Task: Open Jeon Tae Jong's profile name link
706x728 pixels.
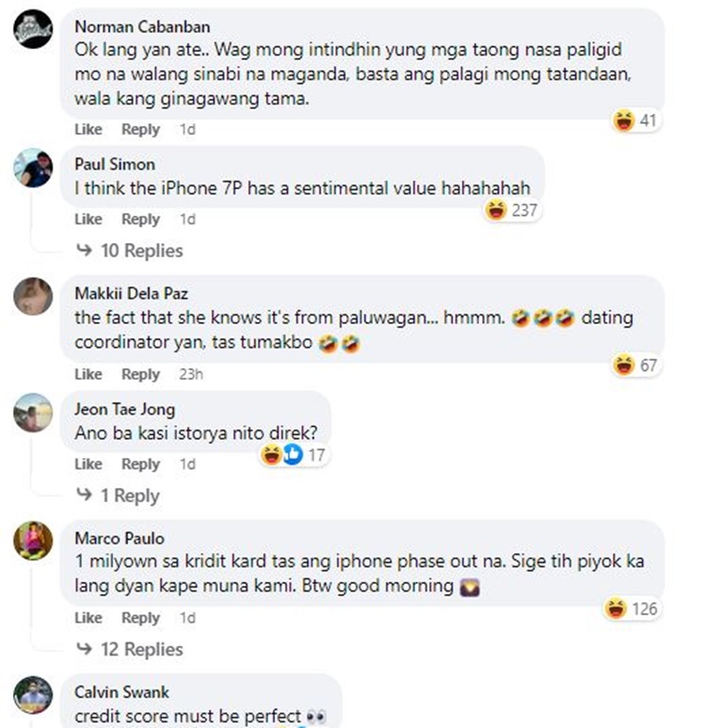Action: point(125,409)
